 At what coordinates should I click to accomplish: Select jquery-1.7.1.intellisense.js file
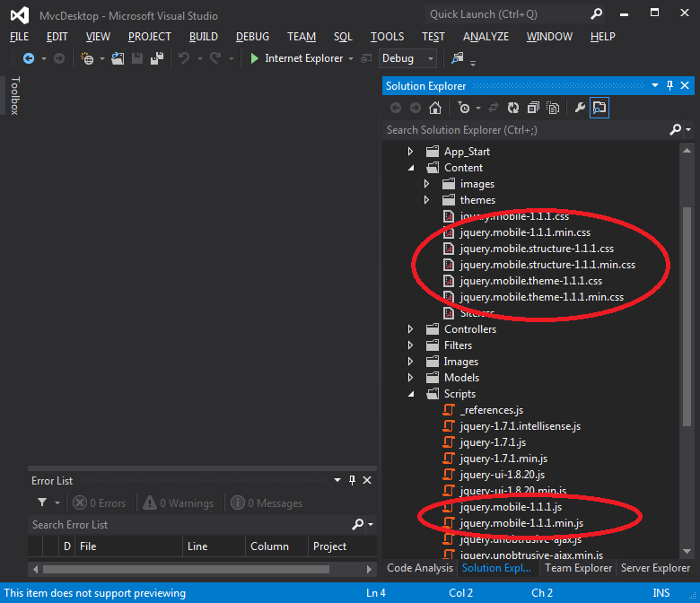tap(521, 426)
